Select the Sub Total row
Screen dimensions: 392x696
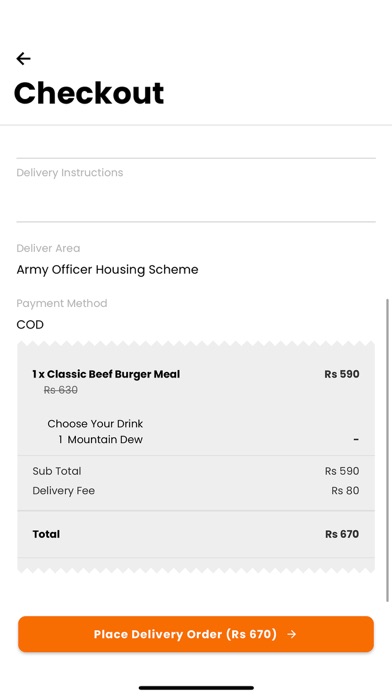[x=196, y=471]
